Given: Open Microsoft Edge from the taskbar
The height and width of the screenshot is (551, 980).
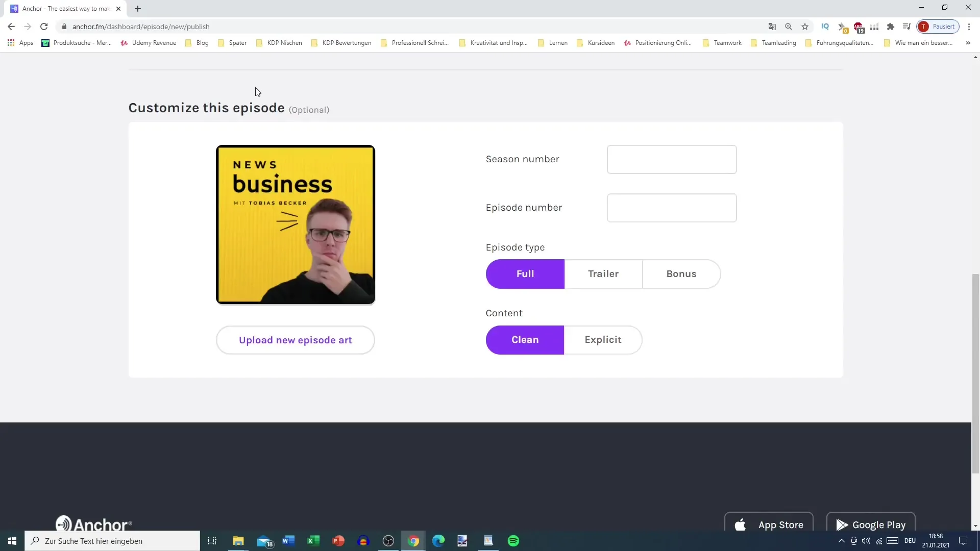Looking at the screenshot, I should pyautogui.click(x=438, y=541).
